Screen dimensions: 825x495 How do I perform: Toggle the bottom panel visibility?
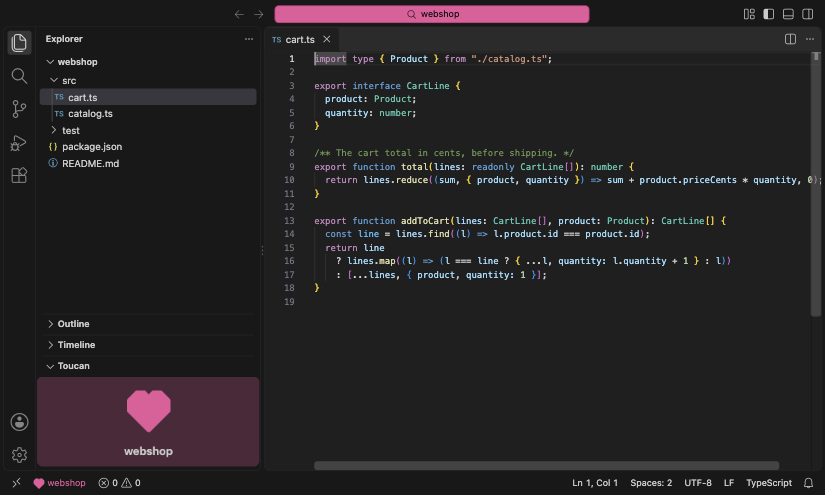tap(788, 14)
